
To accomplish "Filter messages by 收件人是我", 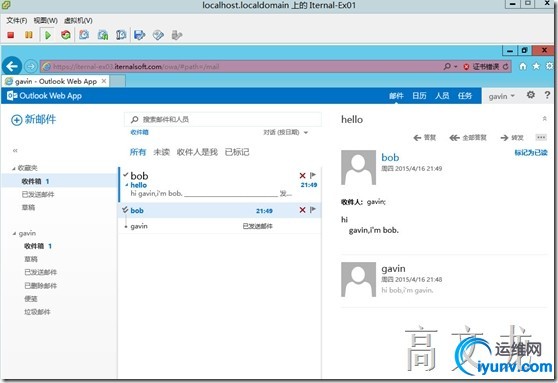I will (197, 152).
